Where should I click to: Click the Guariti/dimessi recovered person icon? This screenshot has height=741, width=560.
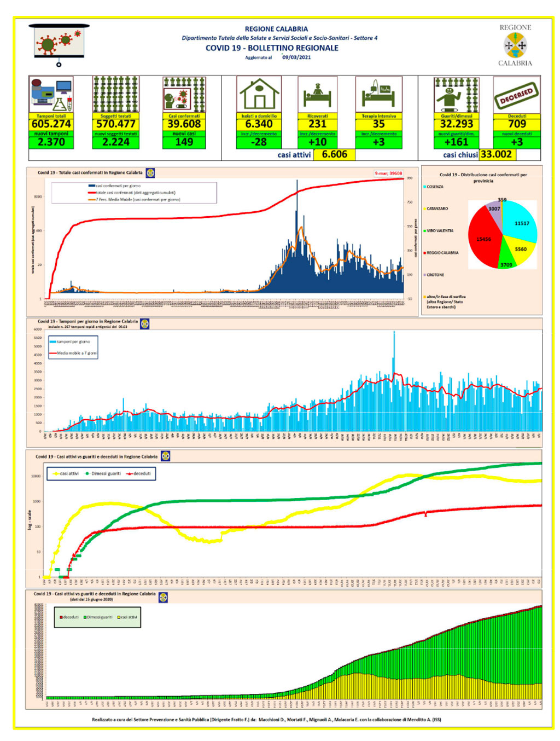pyautogui.click(x=457, y=94)
